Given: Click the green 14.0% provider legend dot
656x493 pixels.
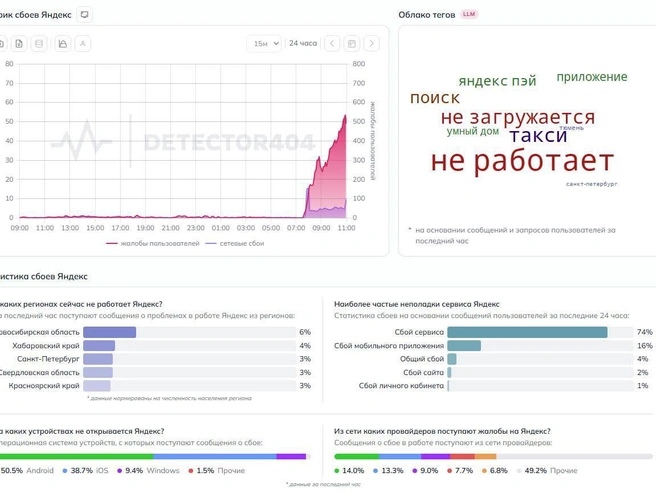Looking at the screenshot, I should [x=337, y=471].
